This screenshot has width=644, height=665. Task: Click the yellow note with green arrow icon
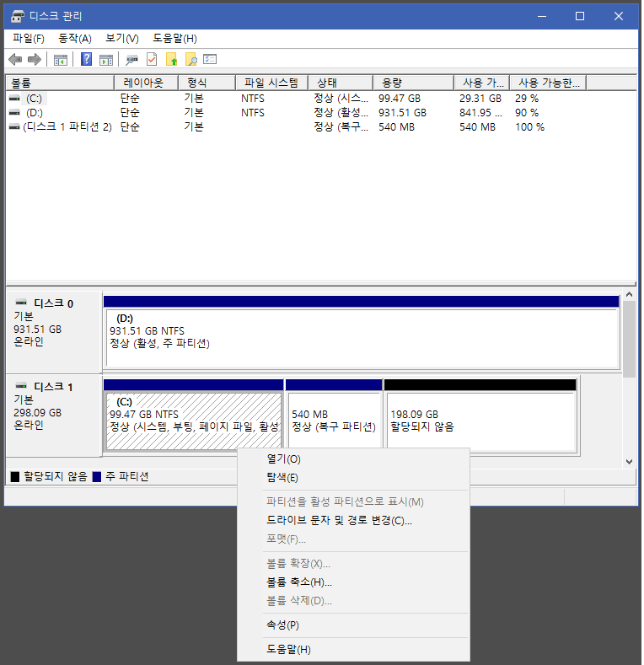point(172,59)
